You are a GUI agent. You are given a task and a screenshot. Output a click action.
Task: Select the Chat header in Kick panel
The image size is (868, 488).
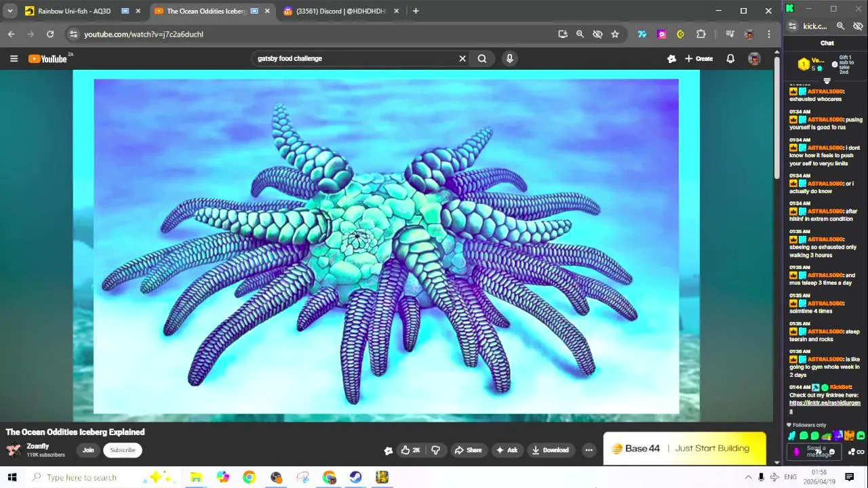(827, 43)
